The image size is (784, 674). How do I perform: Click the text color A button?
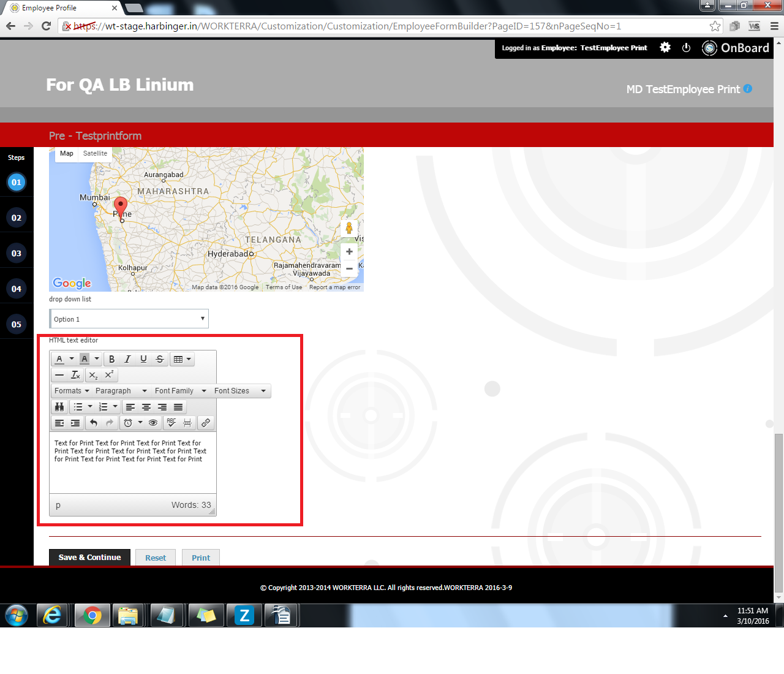click(59, 359)
